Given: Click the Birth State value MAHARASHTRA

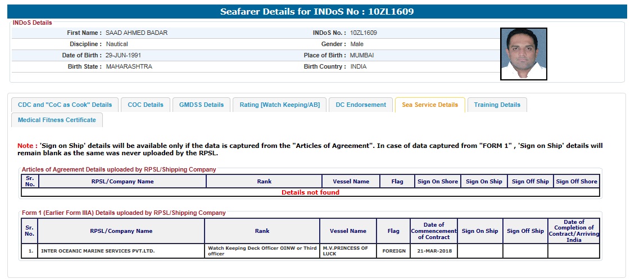Looking at the screenshot, I should point(129,66).
